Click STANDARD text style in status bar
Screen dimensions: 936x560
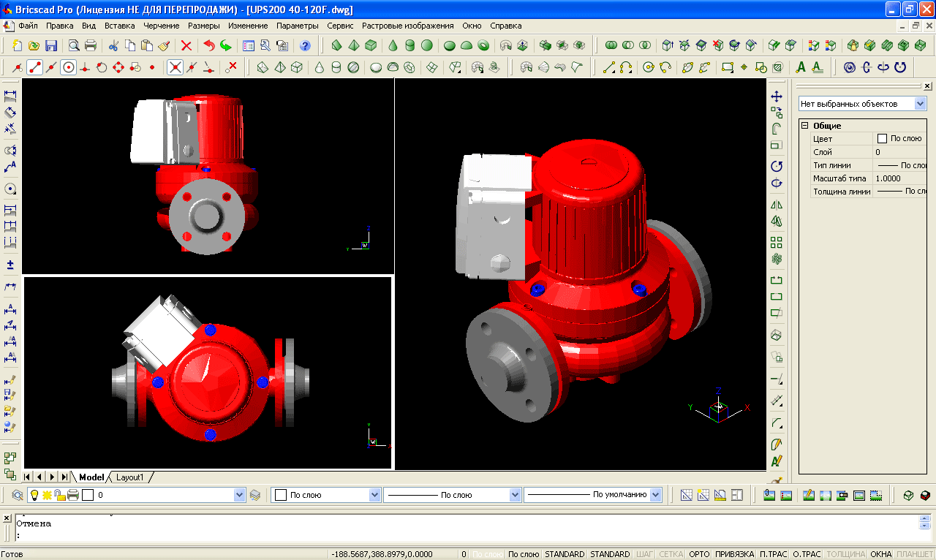[565, 554]
